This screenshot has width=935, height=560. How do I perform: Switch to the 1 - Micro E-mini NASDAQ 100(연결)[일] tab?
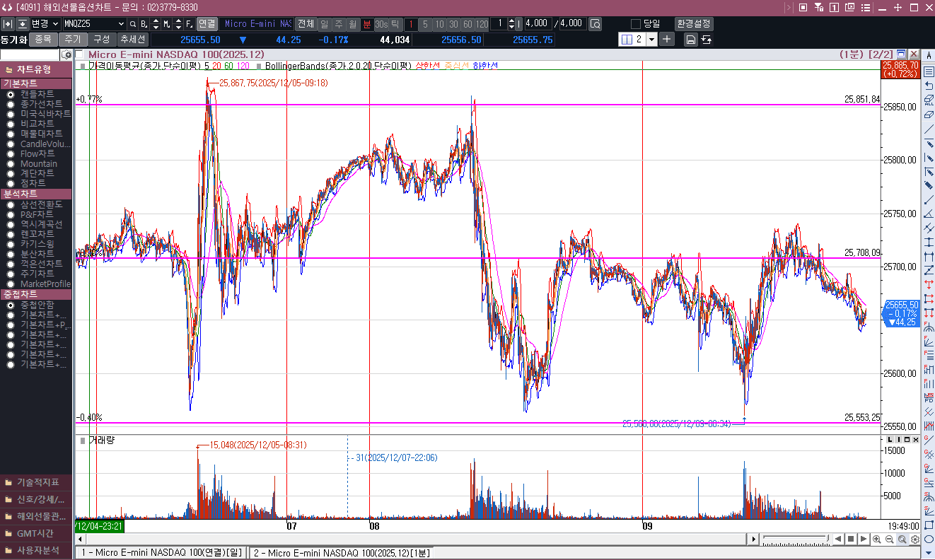pyautogui.click(x=162, y=553)
